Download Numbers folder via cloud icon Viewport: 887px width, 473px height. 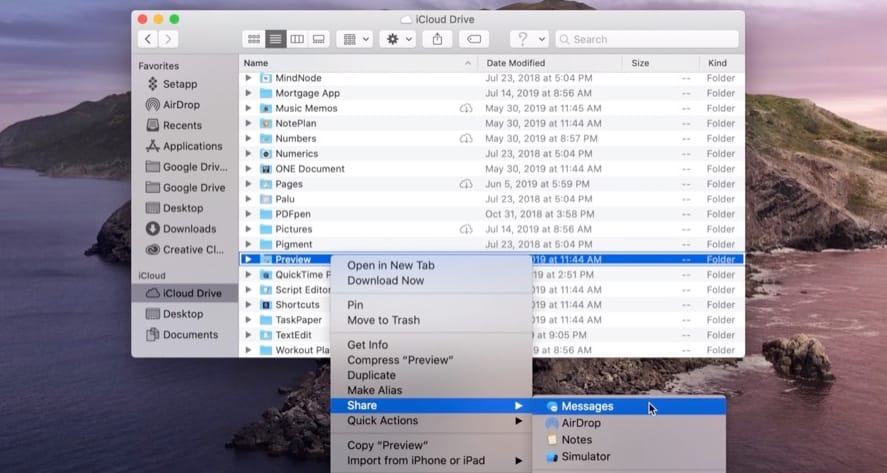click(466, 139)
